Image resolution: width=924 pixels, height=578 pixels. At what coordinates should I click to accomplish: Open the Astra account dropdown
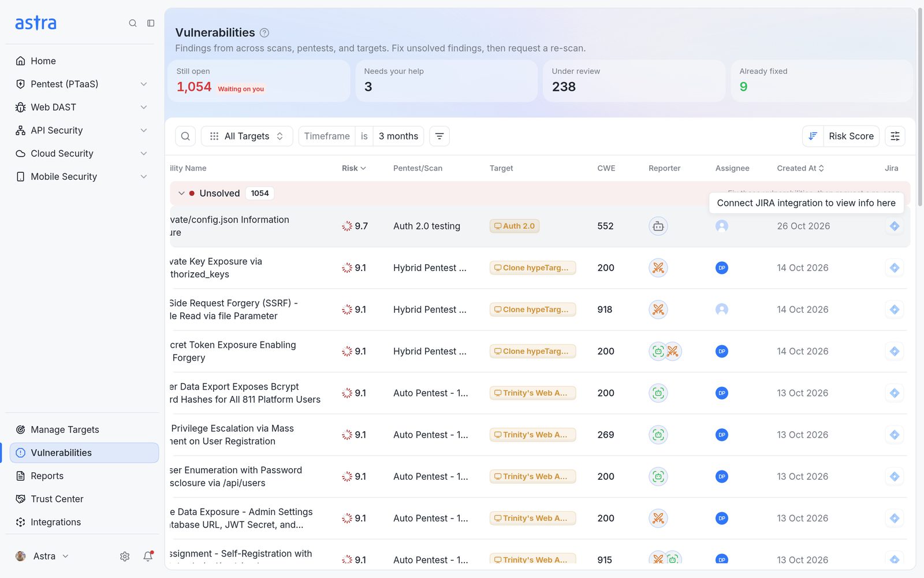tap(42, 556)
